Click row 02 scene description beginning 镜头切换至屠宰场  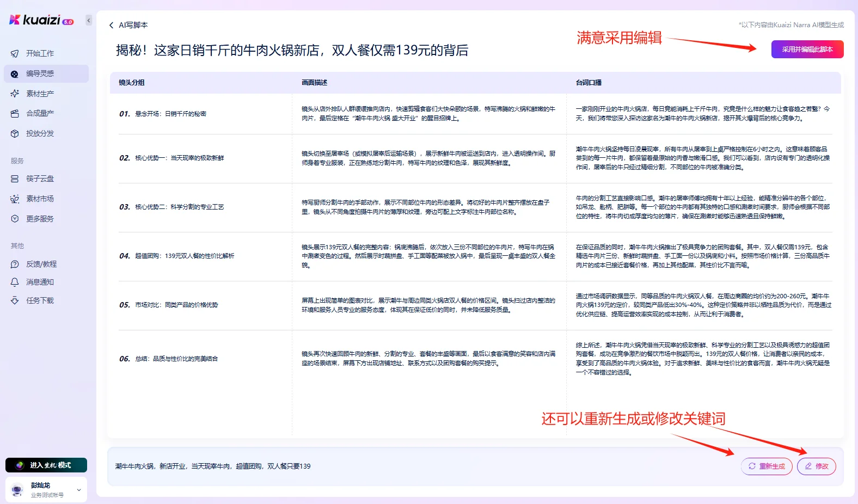[428, 158]
